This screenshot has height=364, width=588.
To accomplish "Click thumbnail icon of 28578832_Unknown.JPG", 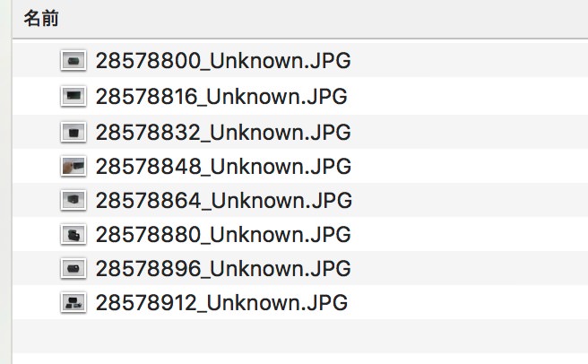I will [73, 132].
